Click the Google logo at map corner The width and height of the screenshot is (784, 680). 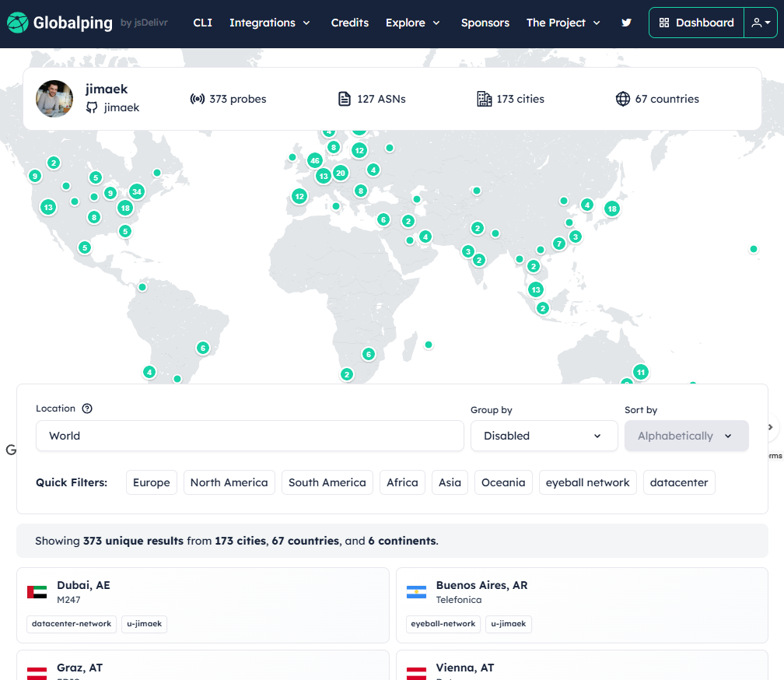point(11,450)
